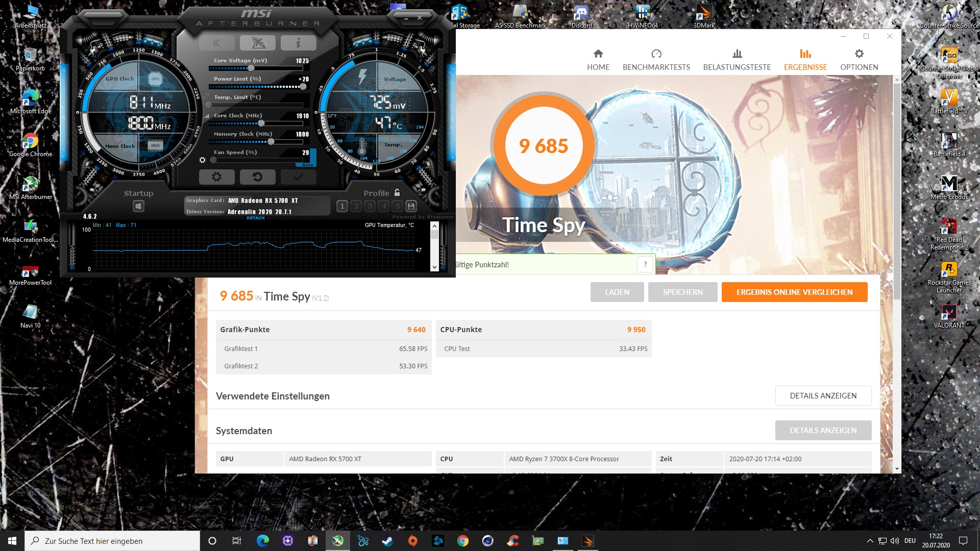
Task: Click the reset-to-defaults arrow button
Action: coord(257,177)
